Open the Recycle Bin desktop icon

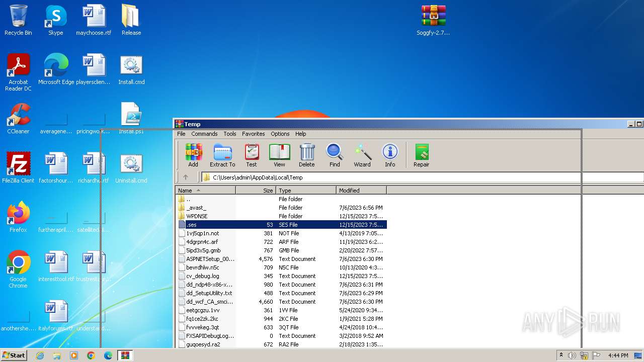[x=18, y=20]
